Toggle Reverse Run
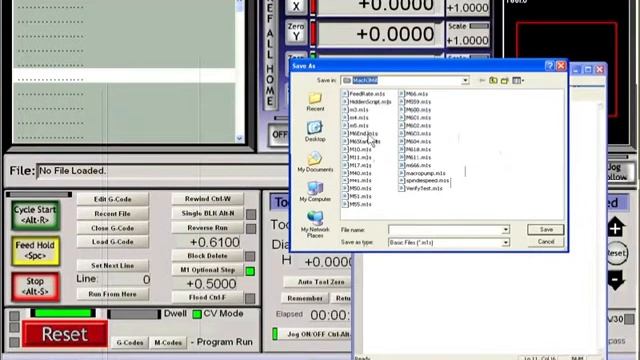Screen dimensions: 640x360 pos(207,228)
